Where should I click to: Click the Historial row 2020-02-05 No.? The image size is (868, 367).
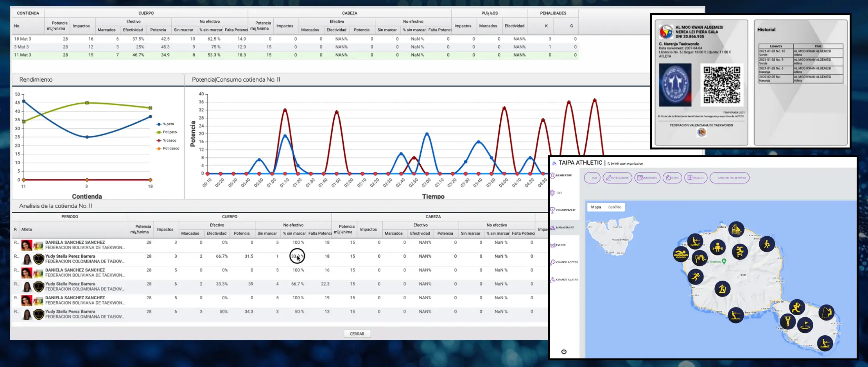pyautogui.click(x=801, y=79)
